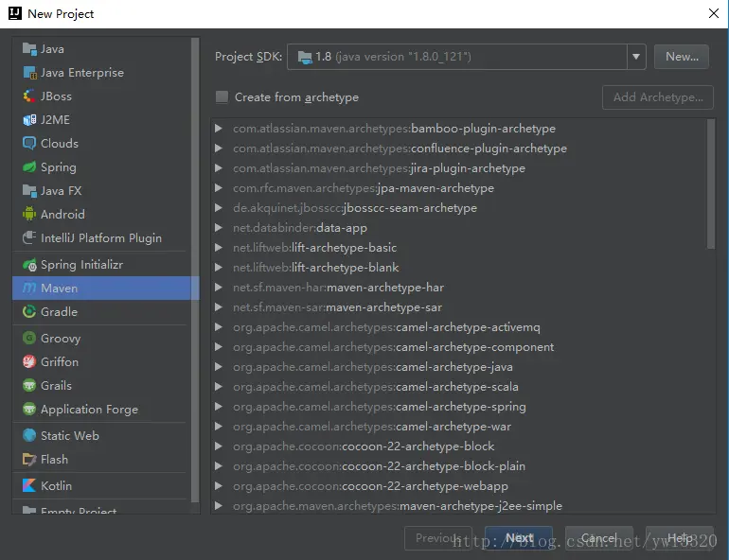729x560 pixels.
Task: Click the Application Forge icon
Action: (x=29, y=409)
